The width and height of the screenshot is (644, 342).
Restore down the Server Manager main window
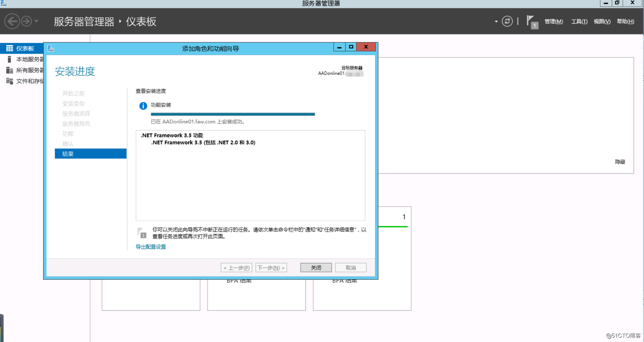[617, 3]
